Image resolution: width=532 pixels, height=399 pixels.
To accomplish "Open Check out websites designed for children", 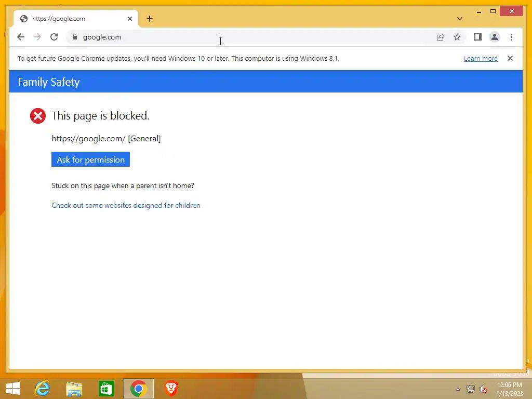I will (x=126, y=205).
